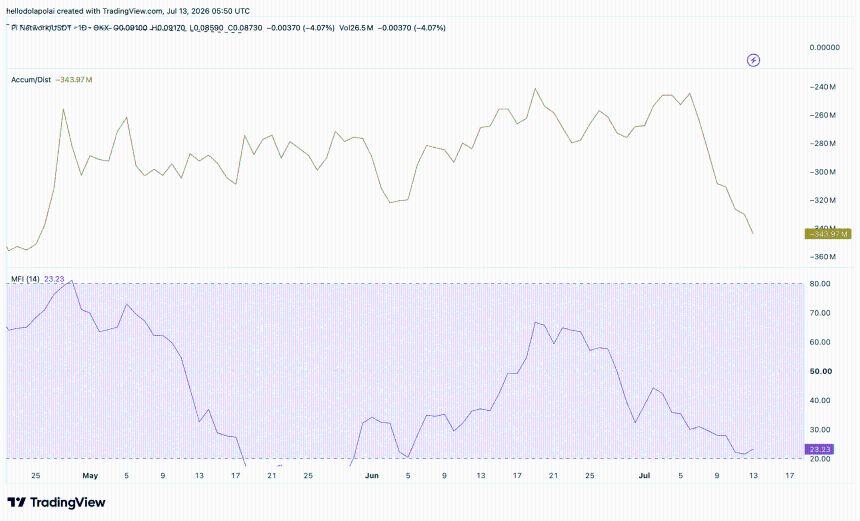
Task: Click the 50.00 MFI axis label
Action: [821, 371]
